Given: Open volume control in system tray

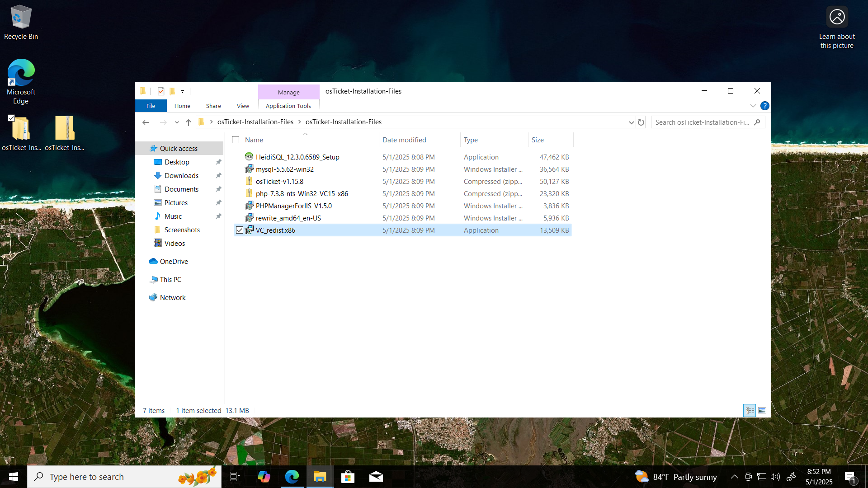Looking at the screenshot, I should click(x=775, y=477).
